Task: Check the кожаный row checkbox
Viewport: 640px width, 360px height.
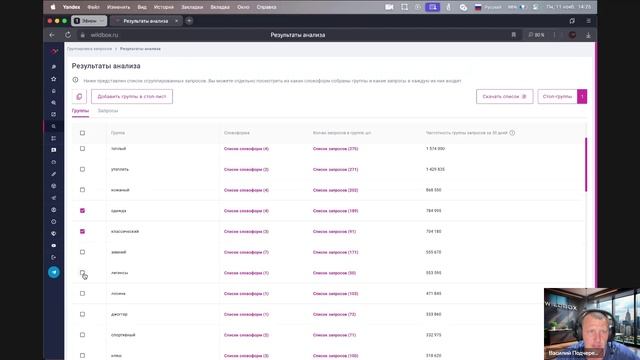Action: [82, 190]
